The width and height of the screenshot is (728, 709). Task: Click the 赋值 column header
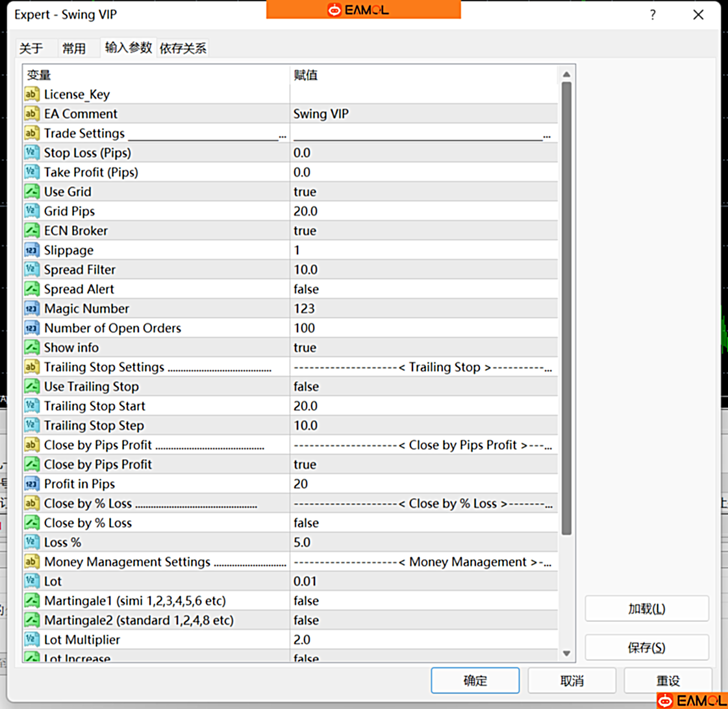pyautogui.click(x=305, y=75)
